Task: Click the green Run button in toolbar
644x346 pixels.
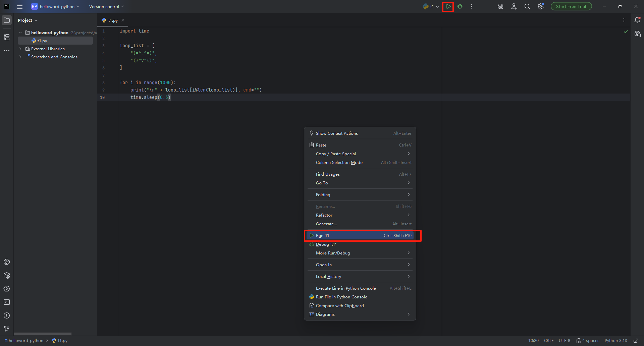Action: tap(448, 7)
